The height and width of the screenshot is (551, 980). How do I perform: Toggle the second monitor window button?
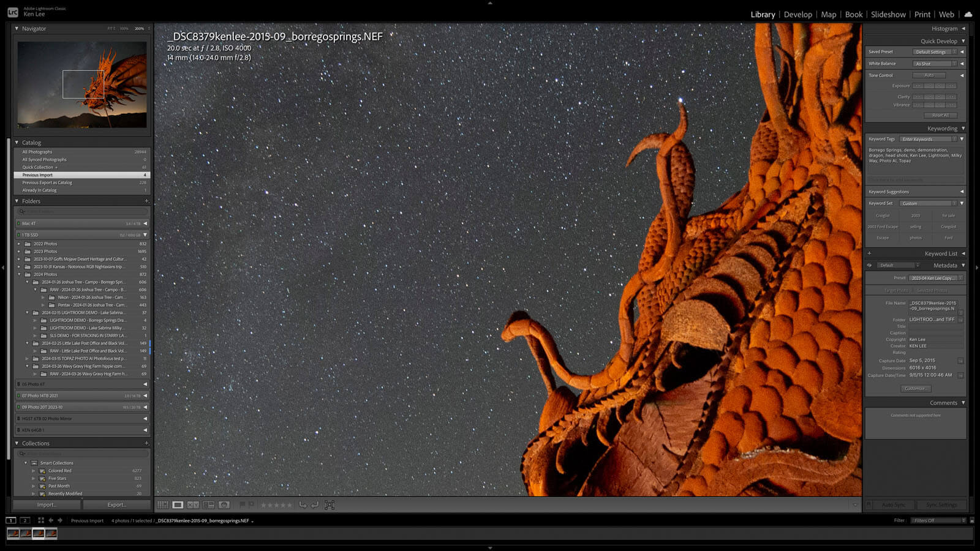tap(25, 520)
